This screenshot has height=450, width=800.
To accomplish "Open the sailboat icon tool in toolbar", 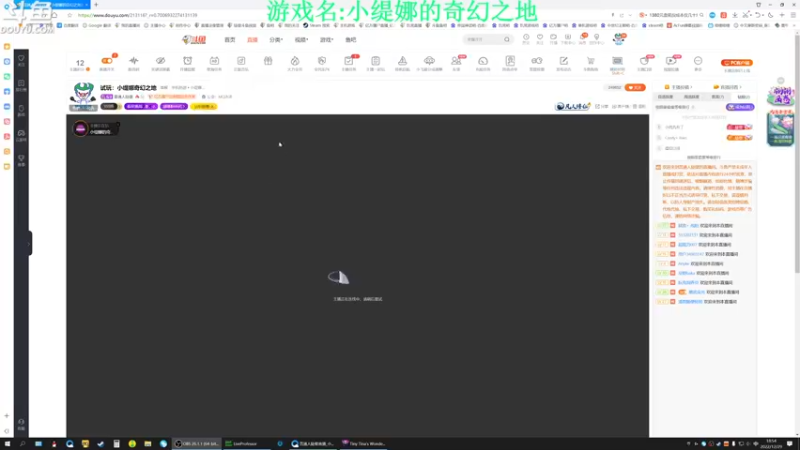I will tap(403, 61).
